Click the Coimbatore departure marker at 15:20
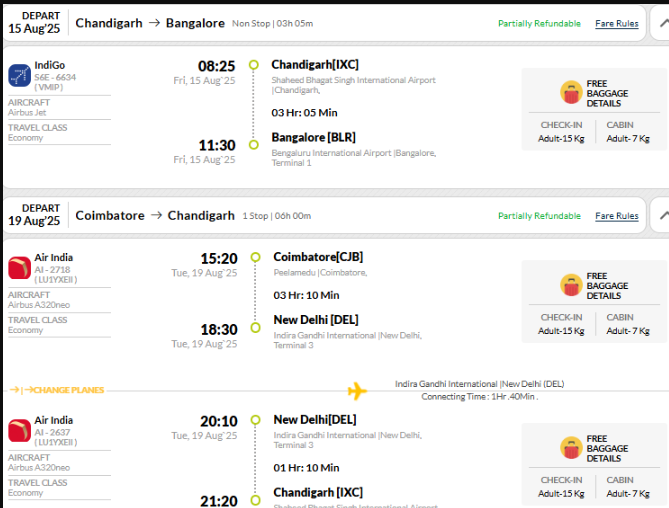The height and width of the screenshot is (508, 669). click(x=255, y=257)
